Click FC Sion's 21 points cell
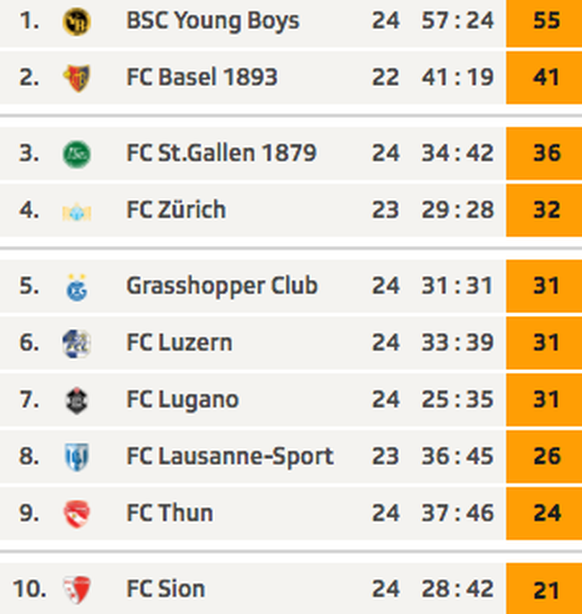Image resolution: width=582 pixels, height=614 pixels. pyautogui.click(x=544, y=589)
